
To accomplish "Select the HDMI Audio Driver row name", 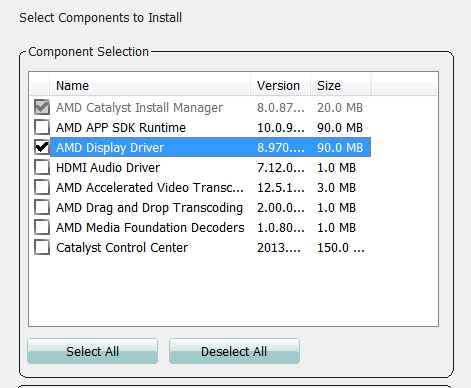I will [108, 168].
